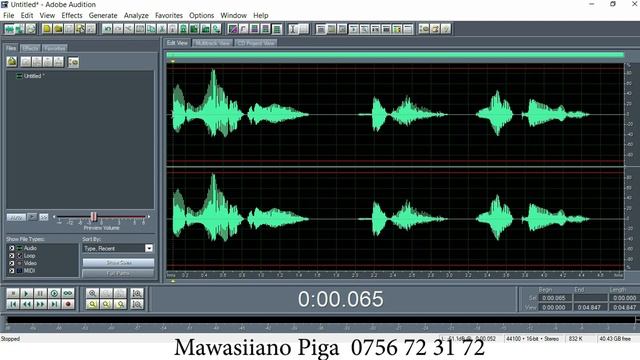Open the Sort By dropdown arrow
Screen dimensions: 640x360
coord(149,248)
